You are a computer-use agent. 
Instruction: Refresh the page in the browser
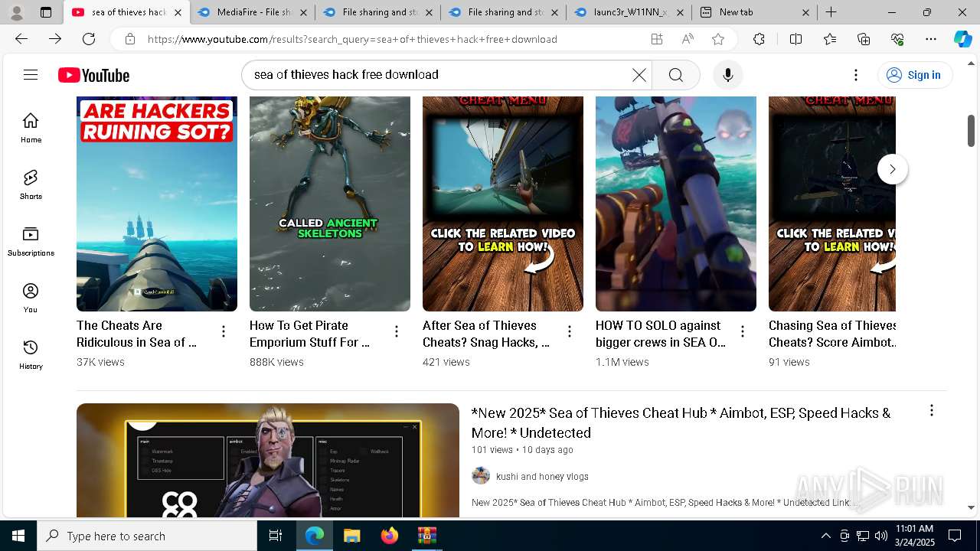coord(89,39)
